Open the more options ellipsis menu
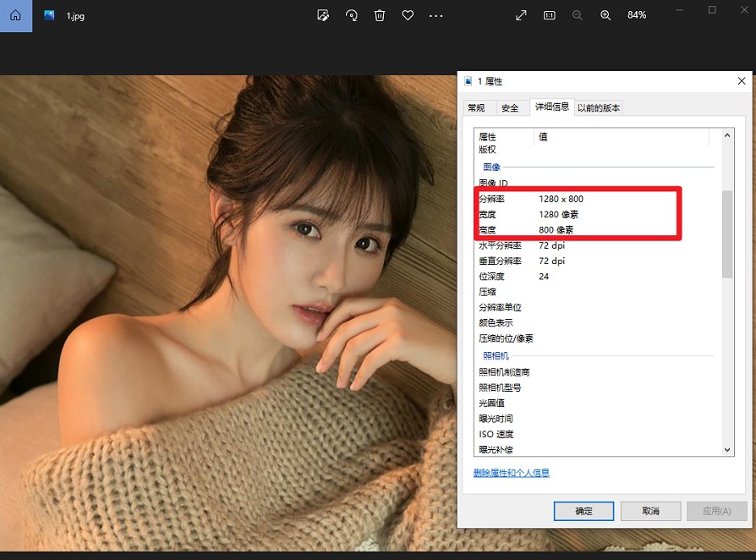 click(436, 15)
